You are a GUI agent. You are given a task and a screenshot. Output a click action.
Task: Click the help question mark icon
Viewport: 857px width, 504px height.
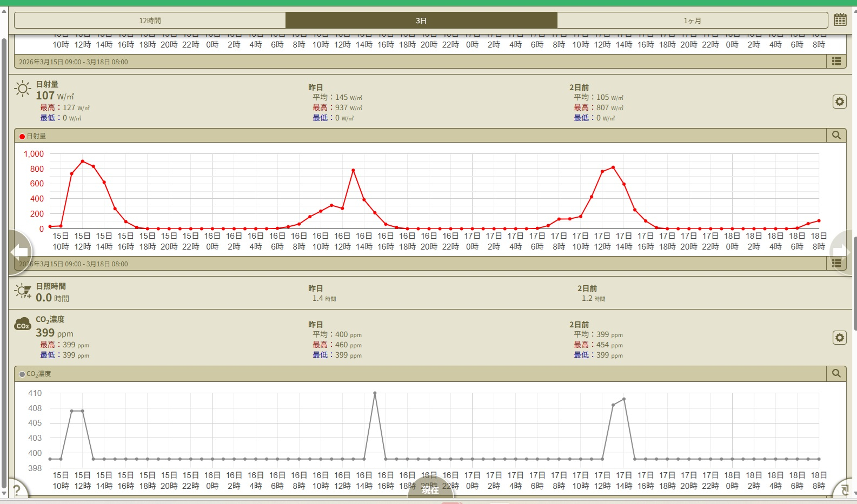[17, 490]
